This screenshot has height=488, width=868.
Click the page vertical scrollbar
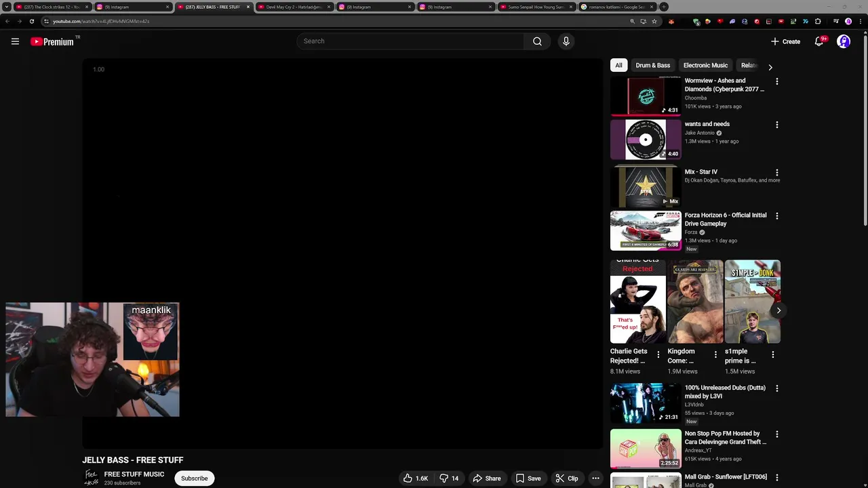pyautogui.click(x=865, y=129)
